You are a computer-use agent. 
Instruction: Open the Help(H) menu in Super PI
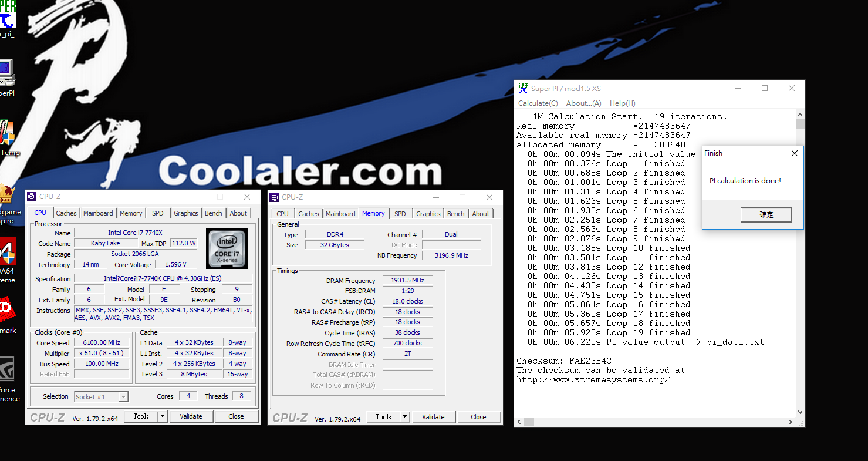[x=622, y=103]
